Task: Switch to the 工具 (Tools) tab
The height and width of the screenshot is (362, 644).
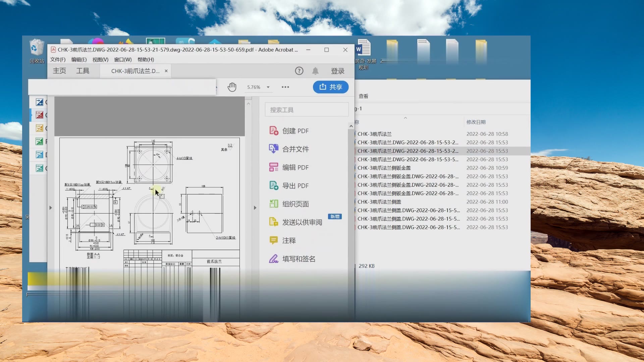Action: [83, 71]
